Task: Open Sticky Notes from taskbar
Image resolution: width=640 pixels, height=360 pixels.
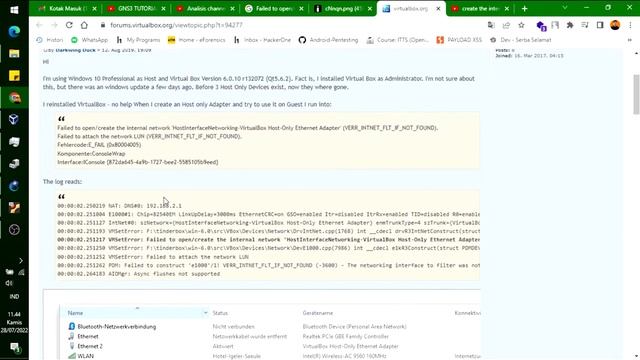Action: [x=14, y=76]
